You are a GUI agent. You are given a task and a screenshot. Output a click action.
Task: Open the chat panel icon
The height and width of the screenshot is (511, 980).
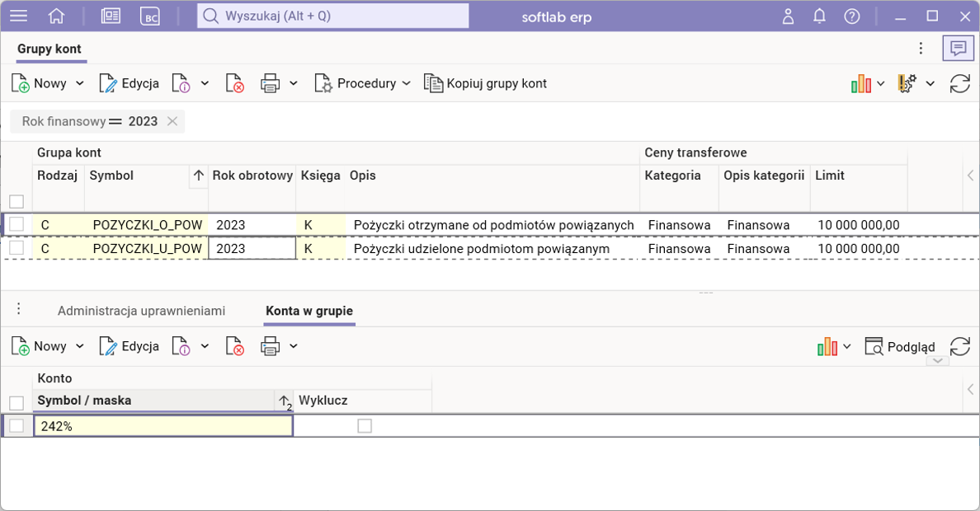(958, 49)
